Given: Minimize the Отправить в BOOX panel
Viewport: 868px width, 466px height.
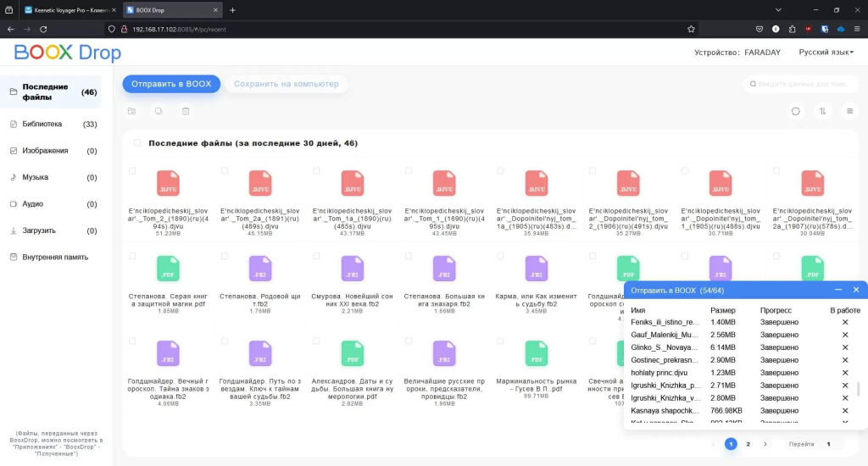Looking at the screenshot, I should 838,290.
